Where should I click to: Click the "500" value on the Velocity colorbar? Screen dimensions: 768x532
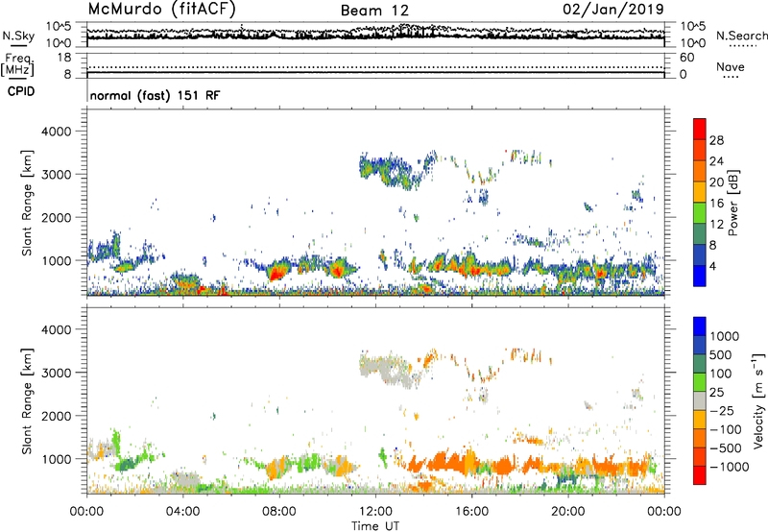[x=721, y=355]
